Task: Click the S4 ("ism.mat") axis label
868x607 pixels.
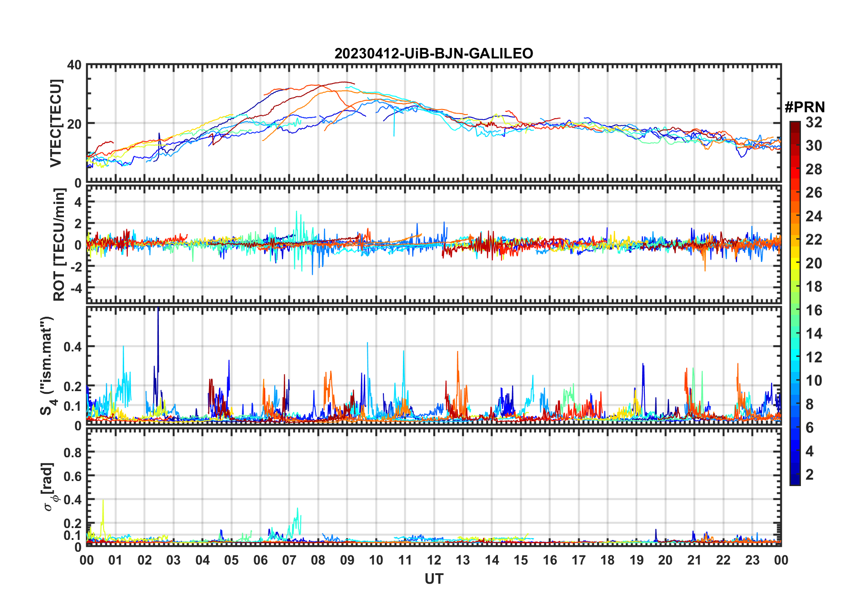Action: [x=47, y=366]
